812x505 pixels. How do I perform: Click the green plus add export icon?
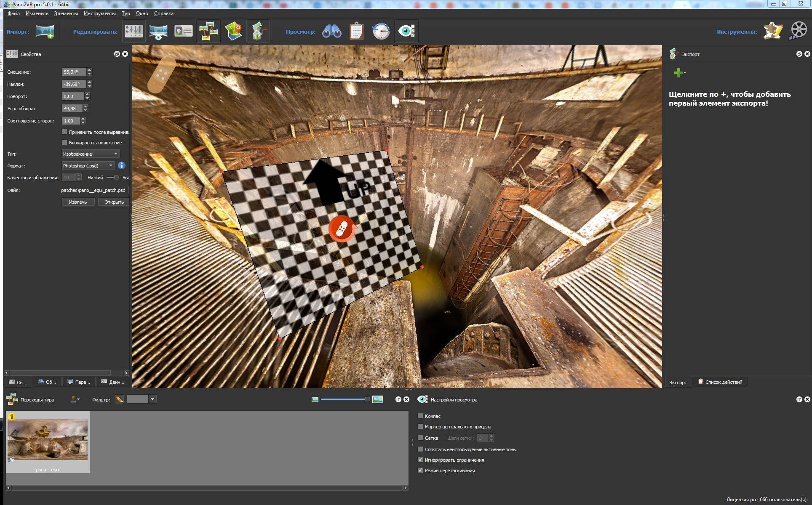point(678,73)
